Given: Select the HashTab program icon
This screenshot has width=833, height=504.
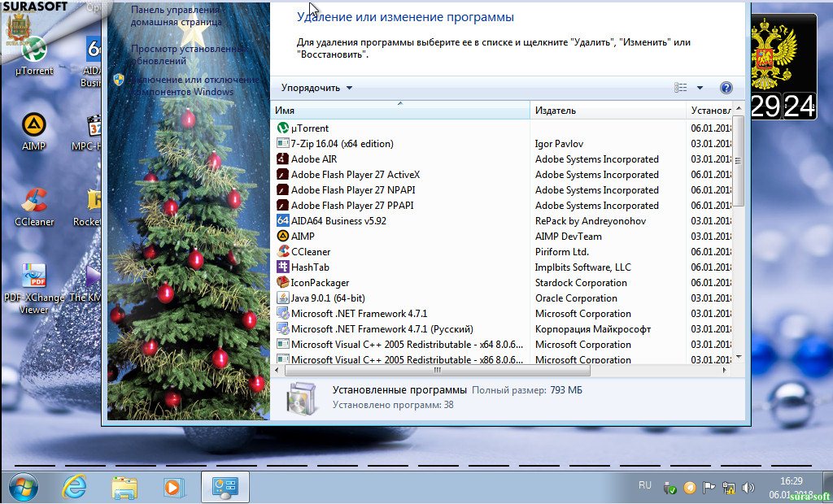Looking at the screenshot, I should pyautogui.click(x=282, y=267).
